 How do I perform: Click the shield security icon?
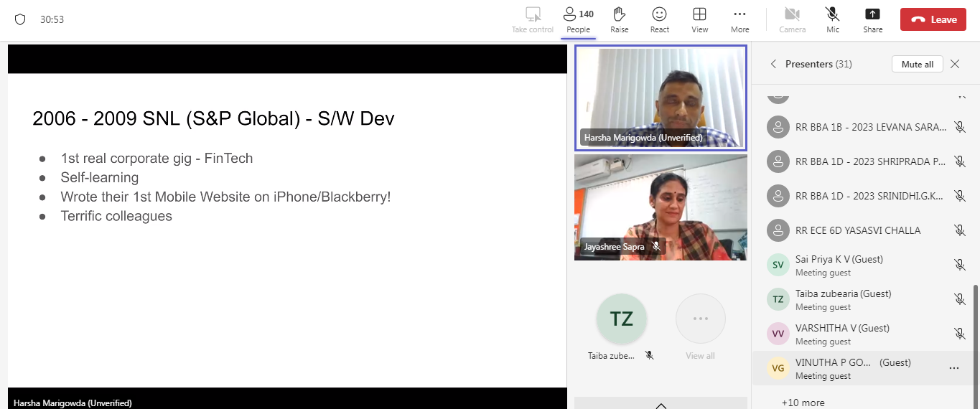point(20,19)
